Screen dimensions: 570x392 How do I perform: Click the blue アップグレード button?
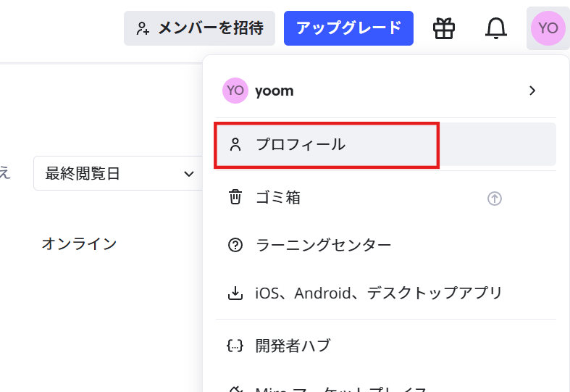click(x=348, y=28)
